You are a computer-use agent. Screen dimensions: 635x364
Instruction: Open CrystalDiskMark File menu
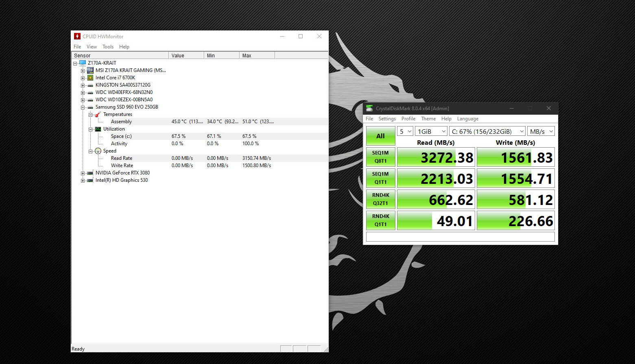[x=369, y=119]
